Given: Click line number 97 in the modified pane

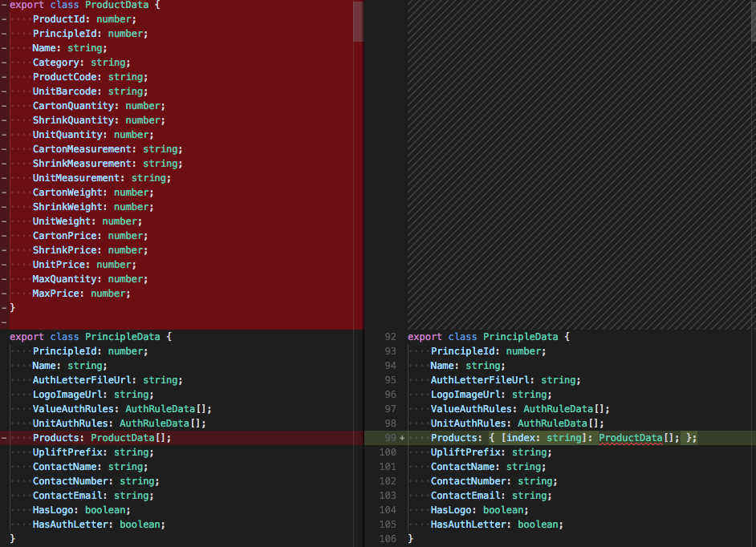Looking at the screenshot, I should coord(391,409).
